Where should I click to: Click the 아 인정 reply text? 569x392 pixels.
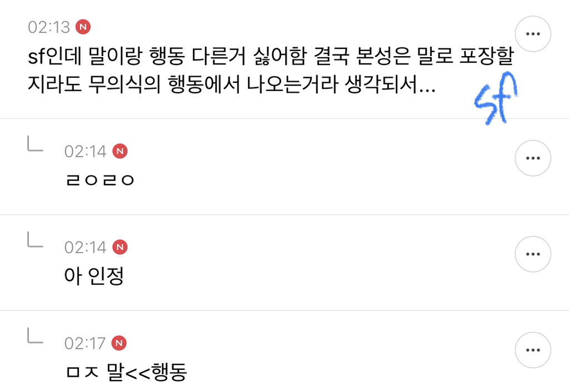tap(93, 276)
